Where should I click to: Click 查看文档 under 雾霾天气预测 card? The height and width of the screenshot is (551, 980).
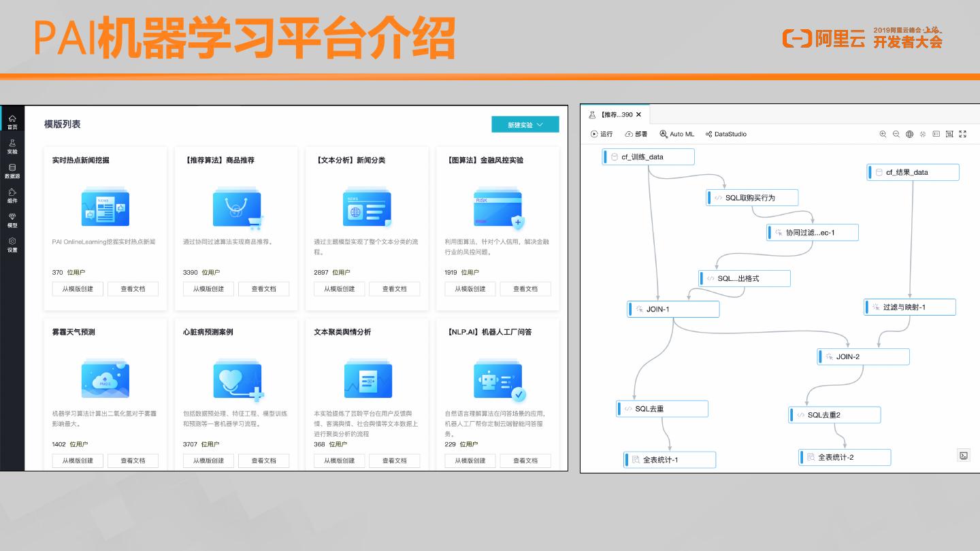pyautogui.click(x=133, y=461)
